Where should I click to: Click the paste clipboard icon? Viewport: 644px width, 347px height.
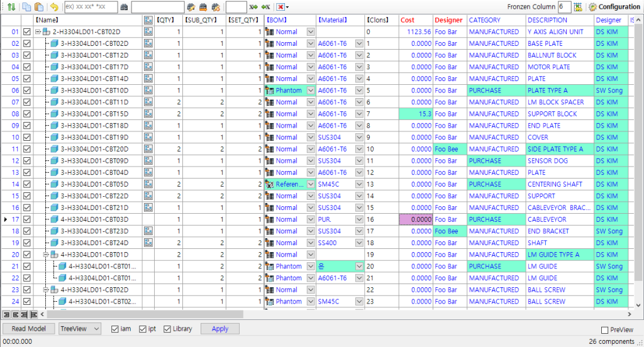click(x=39, y=7)
